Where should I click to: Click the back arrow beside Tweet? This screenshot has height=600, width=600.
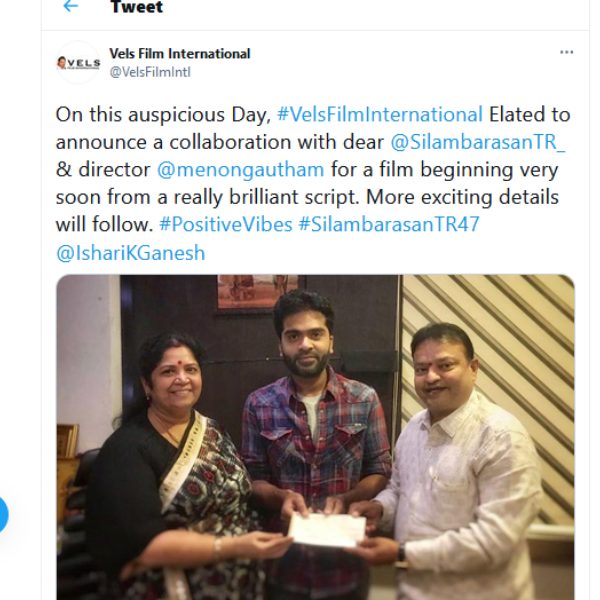(x=70, y=7)
